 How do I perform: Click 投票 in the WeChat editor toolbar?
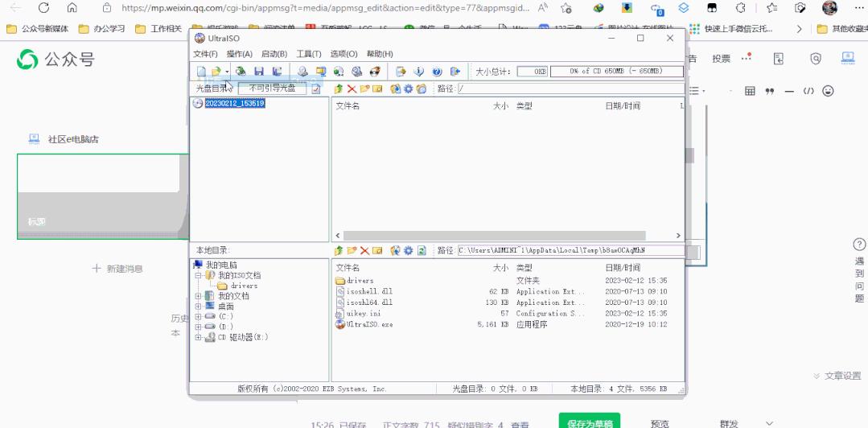[x=722, y=59]
